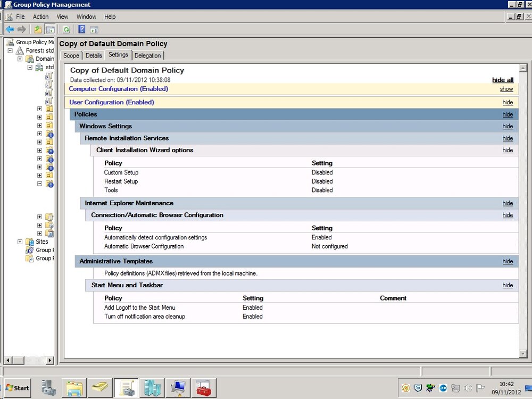Expand the Sites node
The width and height of the screenshot is (532, 399).
20,242
